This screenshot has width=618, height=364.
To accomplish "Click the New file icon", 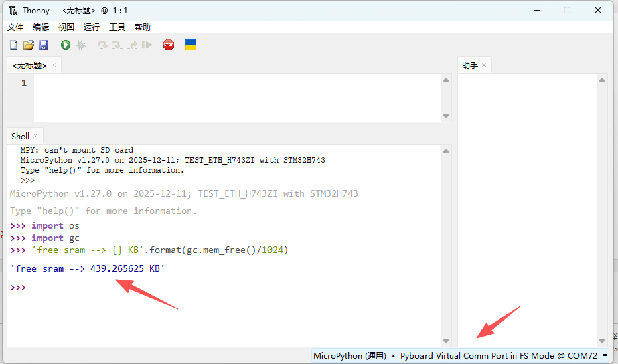I will click(x=13, y=45).
